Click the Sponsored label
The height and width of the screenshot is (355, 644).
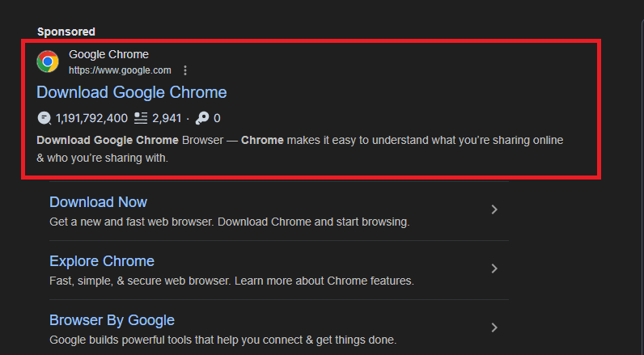(66, 32)
